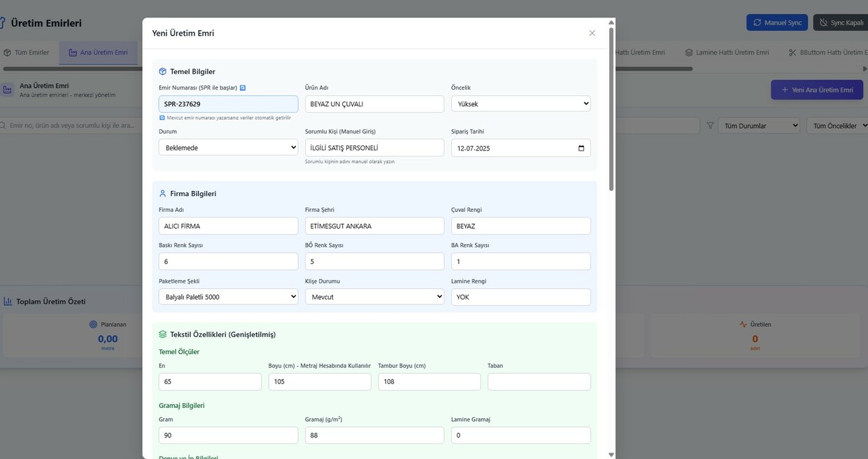Close the Yeni Üretim Emri dialog

click(592, 33)
